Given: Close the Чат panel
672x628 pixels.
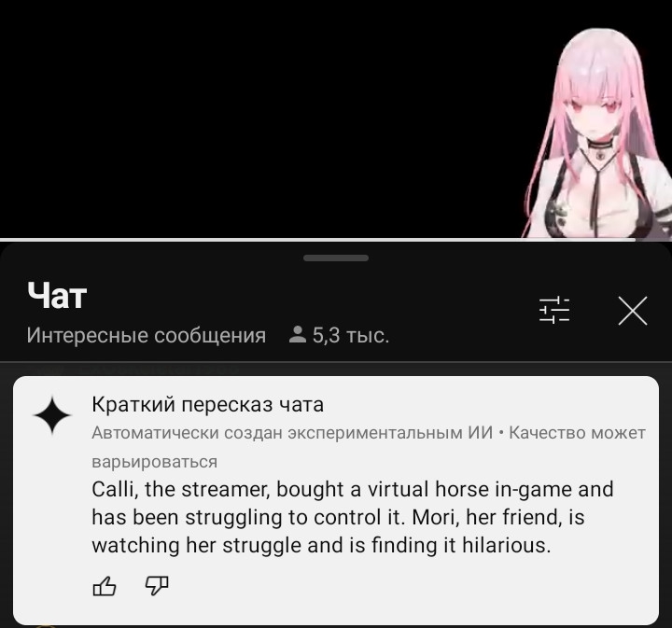Looking at the screenshot, I should (633, 310).
